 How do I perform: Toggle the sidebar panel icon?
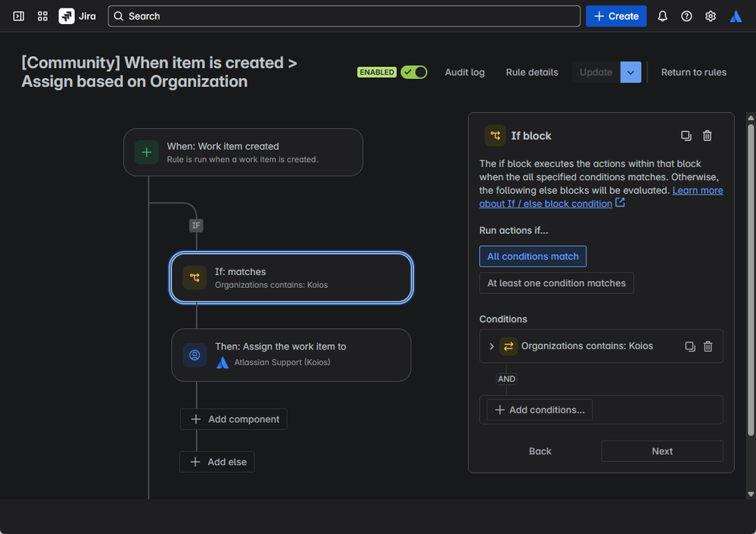[18, 17]
